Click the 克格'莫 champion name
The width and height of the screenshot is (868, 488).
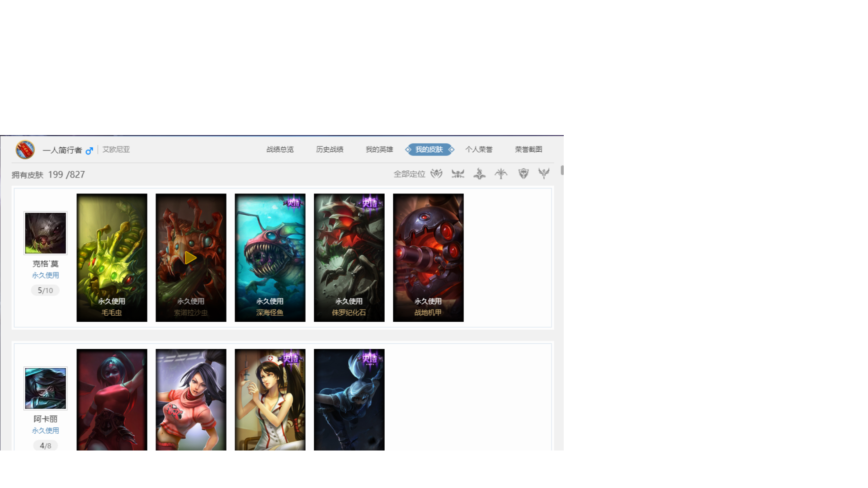(45, 264)
